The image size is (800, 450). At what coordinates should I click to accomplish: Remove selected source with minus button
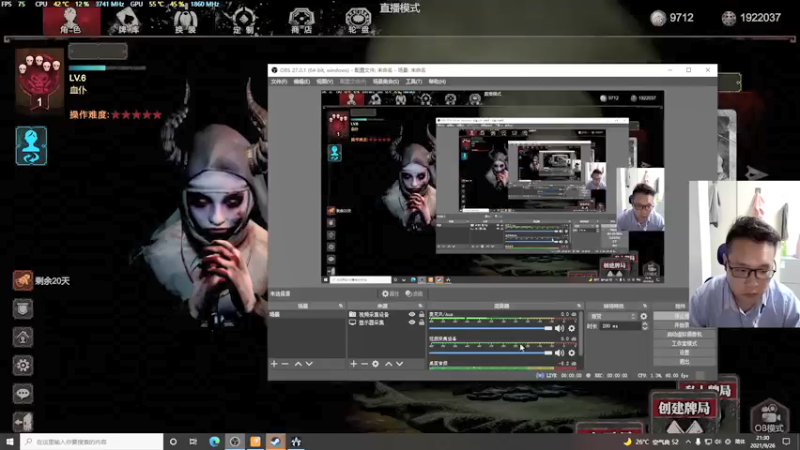pyautogui.click(x=364, y=364)
